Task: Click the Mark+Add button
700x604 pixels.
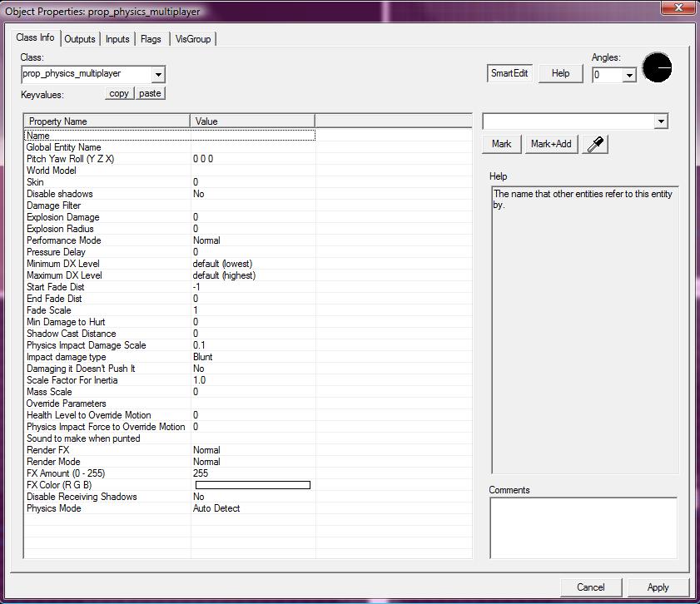Action: (x=550, y=144)
